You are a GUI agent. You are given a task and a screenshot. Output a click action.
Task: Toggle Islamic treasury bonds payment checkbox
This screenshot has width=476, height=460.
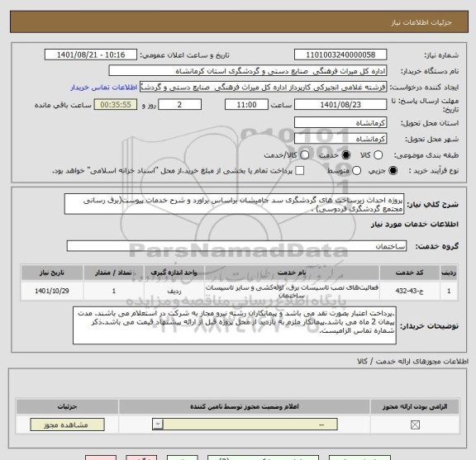click(x=300, y=170)
